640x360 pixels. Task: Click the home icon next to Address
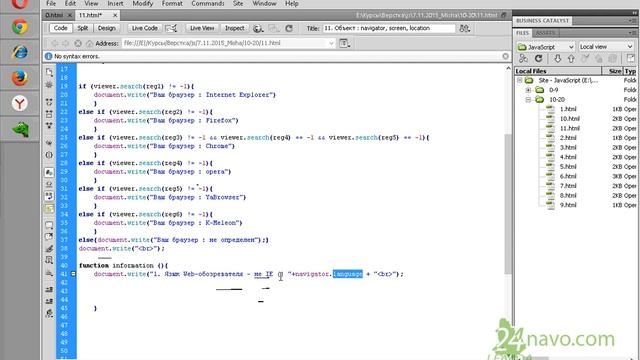point(89,43)
